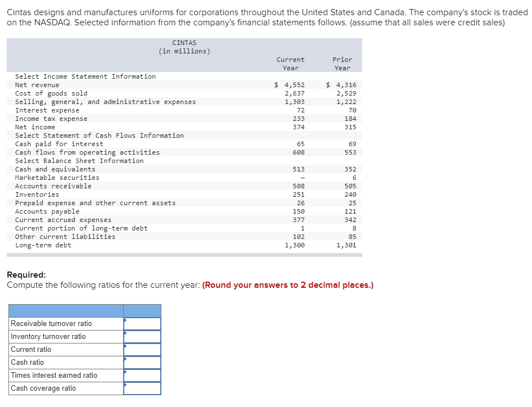
Task: Select the 'Times interest earned ratio' label
Action: 54,375
